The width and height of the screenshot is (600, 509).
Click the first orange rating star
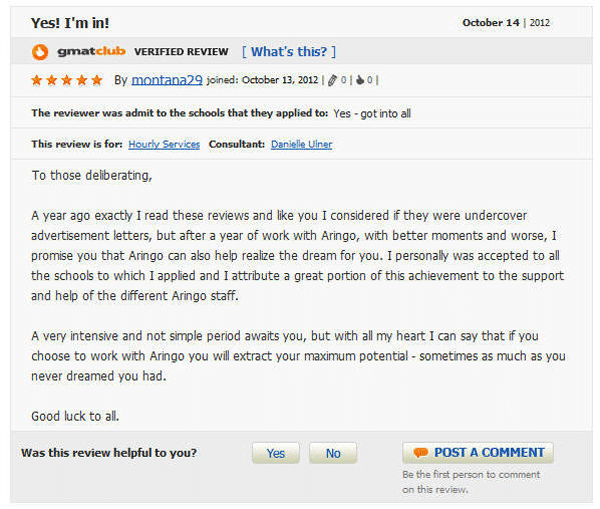(x=37, y=80)
